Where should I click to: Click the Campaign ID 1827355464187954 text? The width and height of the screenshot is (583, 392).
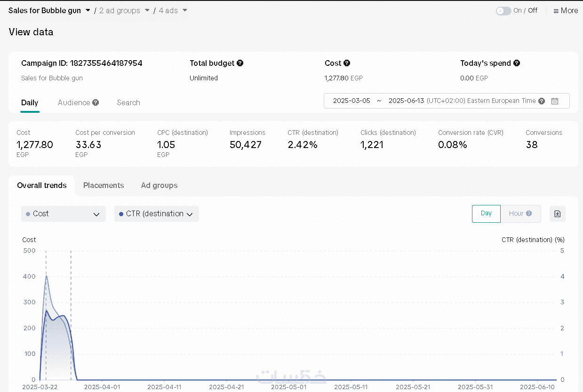(82, 63)
